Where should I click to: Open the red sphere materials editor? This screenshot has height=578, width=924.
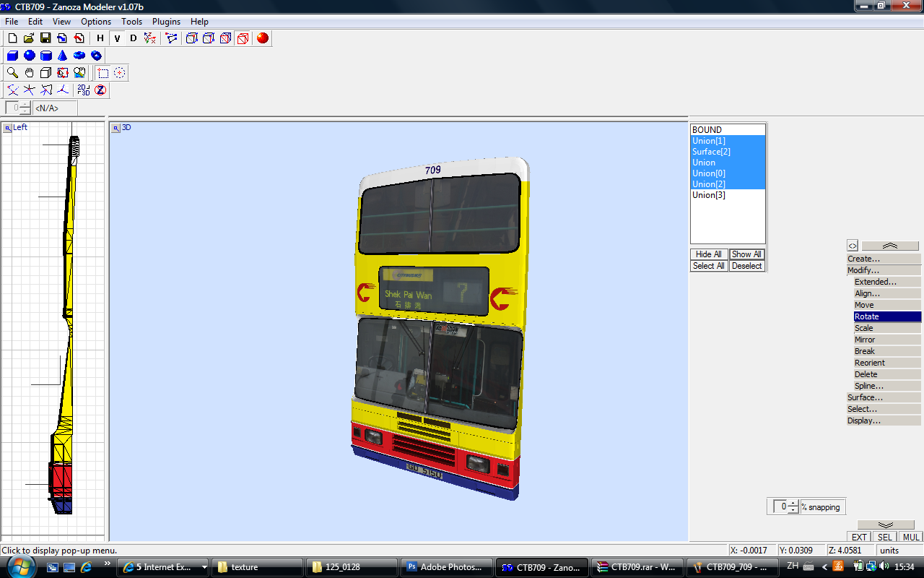[x=263, y=38]
